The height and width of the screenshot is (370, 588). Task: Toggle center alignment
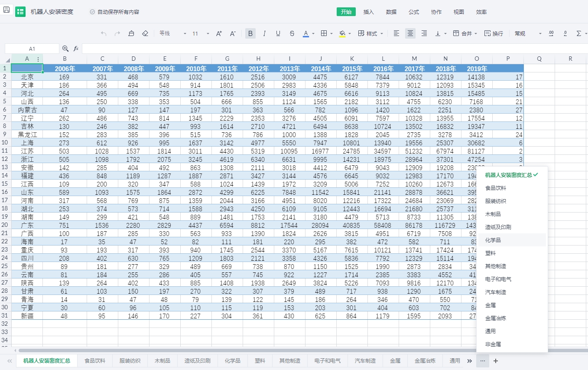[410, 33]
